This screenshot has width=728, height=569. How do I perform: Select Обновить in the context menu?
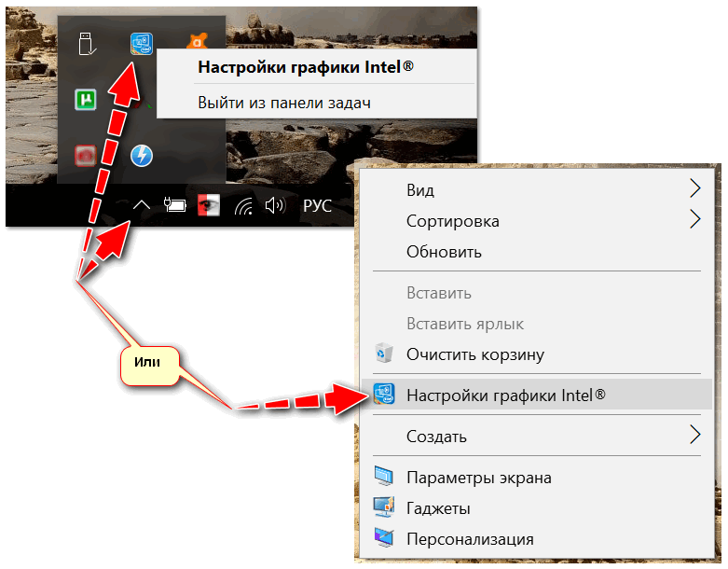pos(537,252)
